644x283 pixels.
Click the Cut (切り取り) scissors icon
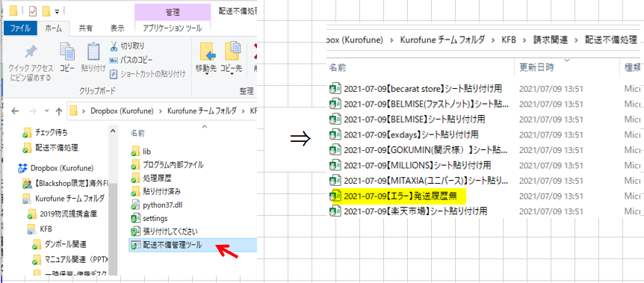tap(114, 46)
